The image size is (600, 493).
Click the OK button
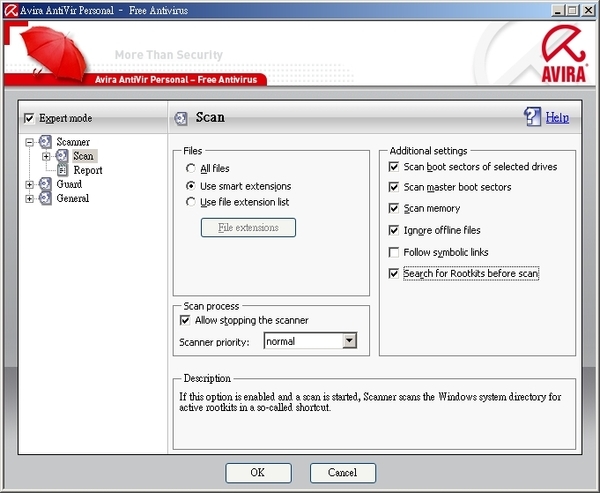pos(258,473)
